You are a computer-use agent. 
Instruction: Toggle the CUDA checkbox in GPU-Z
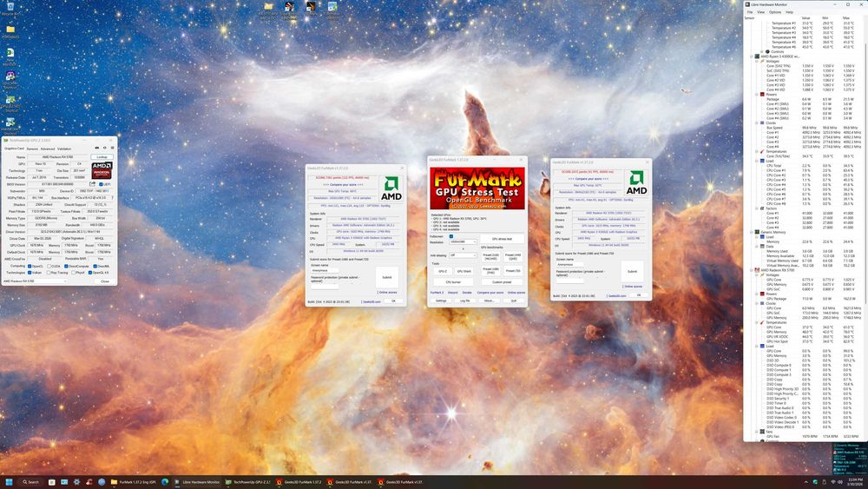[49, 267]
